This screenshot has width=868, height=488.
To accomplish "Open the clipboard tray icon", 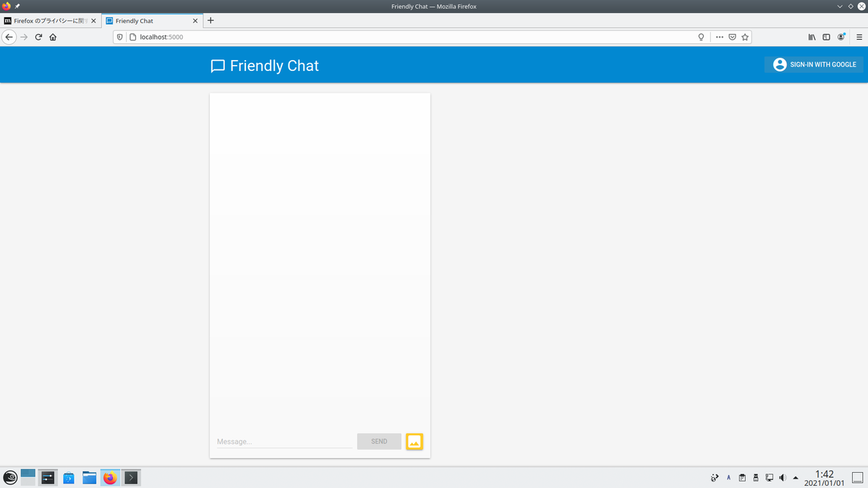I will click(x=742, y=477).
